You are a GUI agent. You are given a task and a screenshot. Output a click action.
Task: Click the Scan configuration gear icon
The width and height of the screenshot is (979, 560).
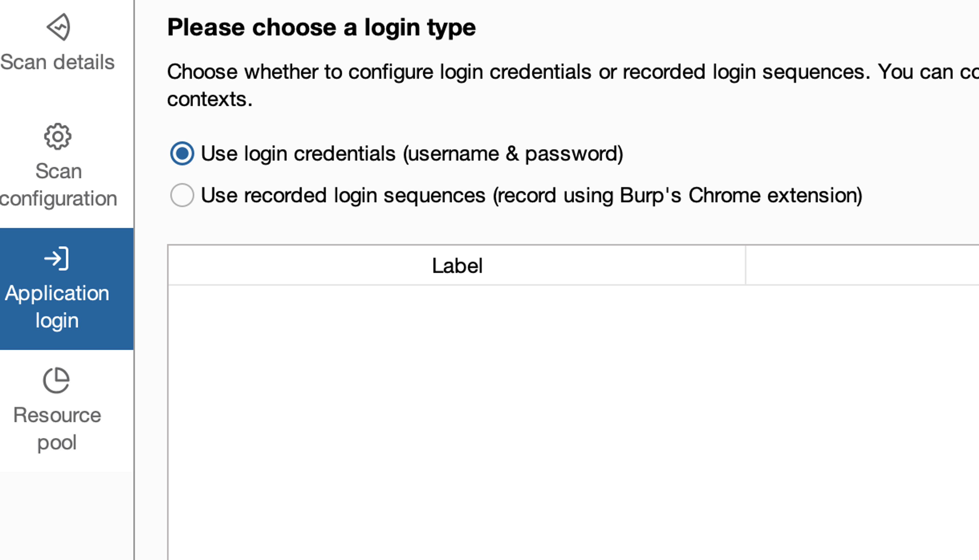[x=57, y=137]
